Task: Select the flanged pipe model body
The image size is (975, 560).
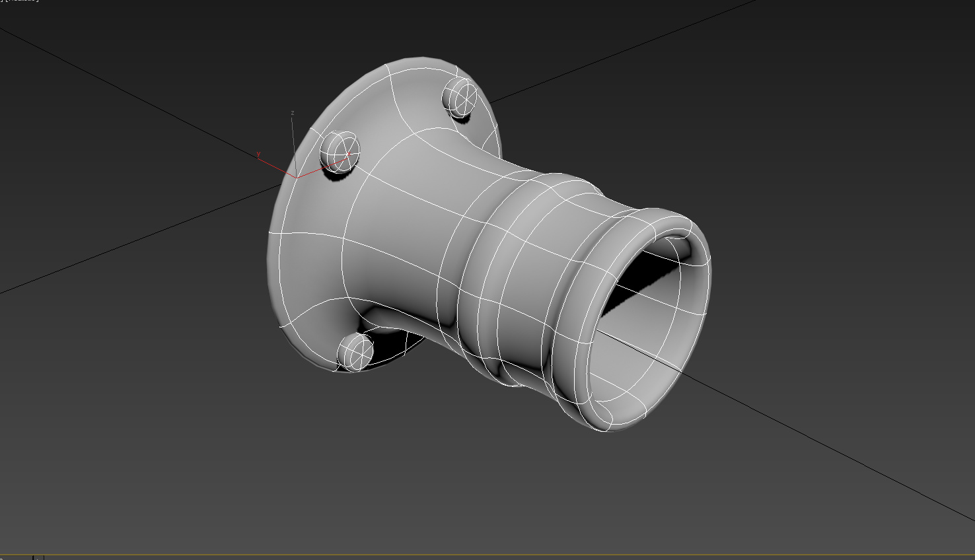Action: [x=489, y=244]
